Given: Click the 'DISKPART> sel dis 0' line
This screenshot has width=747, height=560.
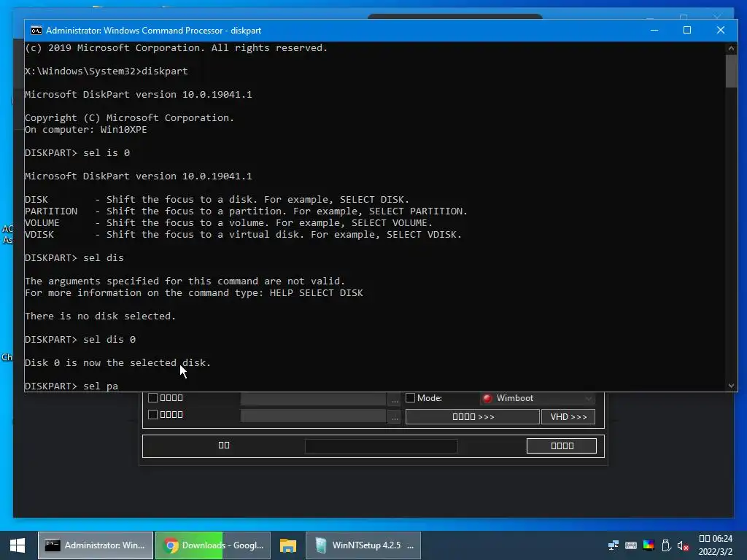Looking at the screenshot, I should [x=80, y=340].
